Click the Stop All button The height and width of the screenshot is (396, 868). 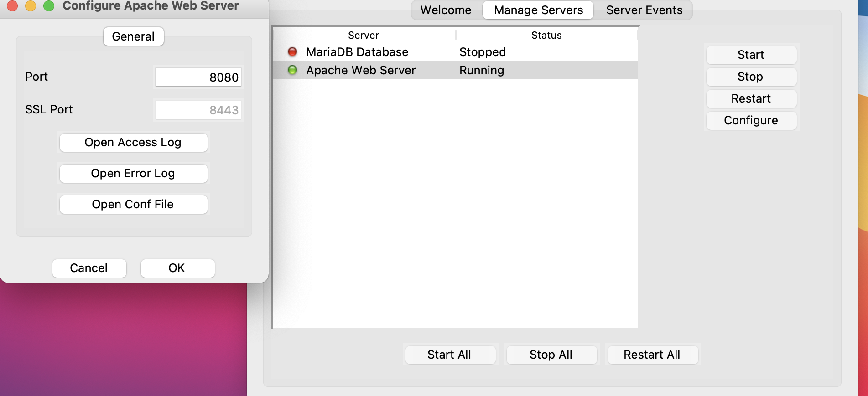pos(551,355)
